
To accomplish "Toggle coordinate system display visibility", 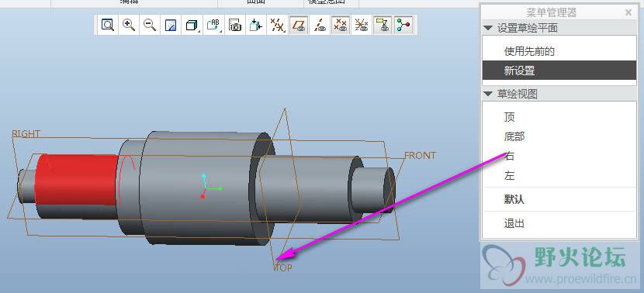I will tap(362, 26).
